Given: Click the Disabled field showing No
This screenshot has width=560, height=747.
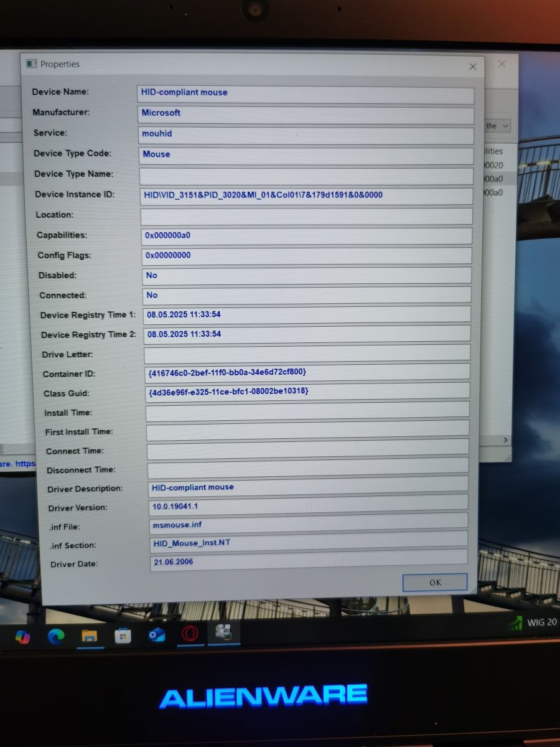Looking at the screenshot, I should pos(307,276).
